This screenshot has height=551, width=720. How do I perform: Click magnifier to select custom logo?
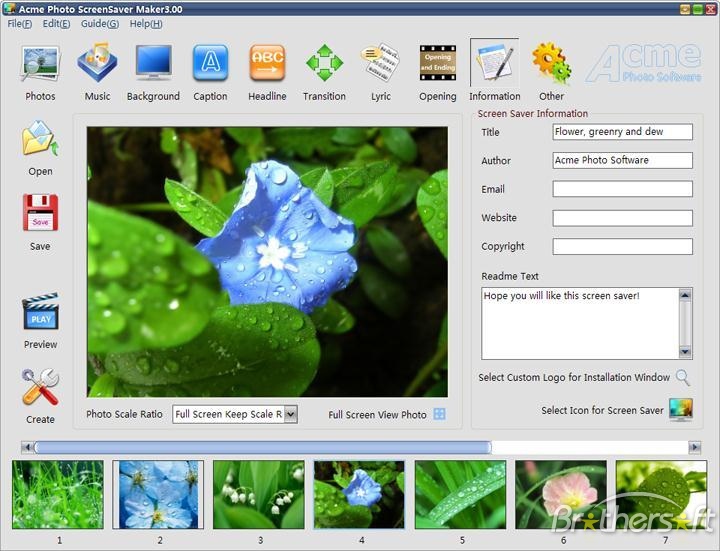(x=683, y=377)
